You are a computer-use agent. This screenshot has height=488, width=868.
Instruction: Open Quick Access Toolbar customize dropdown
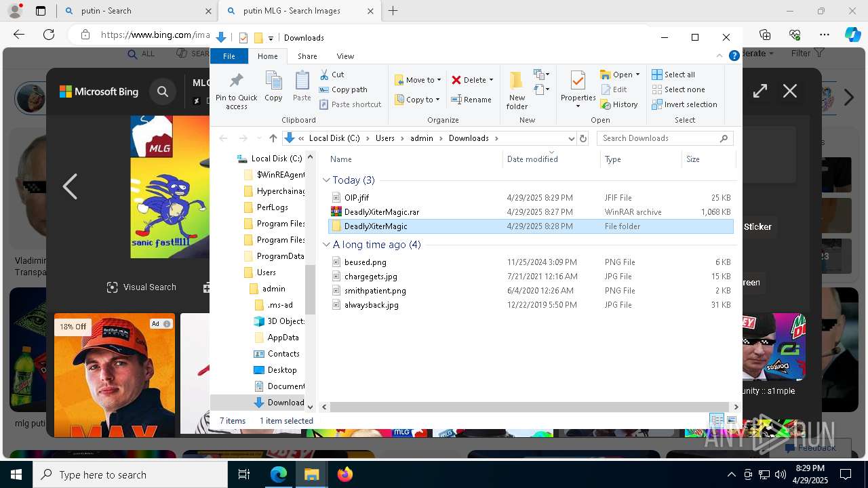pos(271,38)
